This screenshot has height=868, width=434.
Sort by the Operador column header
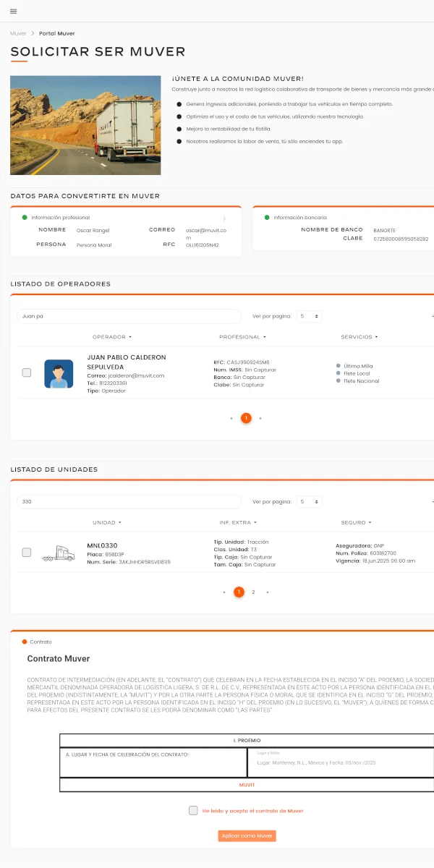click(x=112, y=337)
